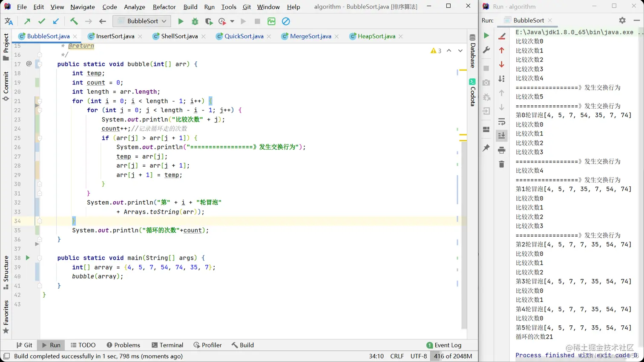Debug BubbleSort with the bug icon
644x362 pixels.
(x=195, y=21)
